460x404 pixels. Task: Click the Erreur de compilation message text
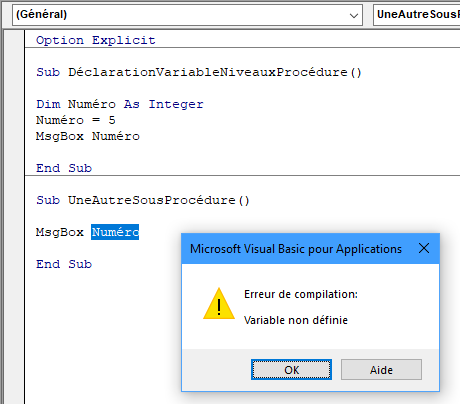point(301,294)
